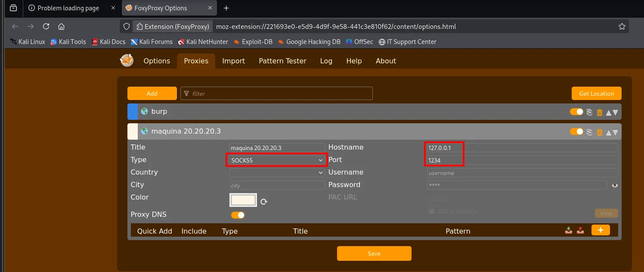Open OffSec bookmark
Image resolution: width=644 pixels, height=272 pixels.
click(x=359, y=42)
